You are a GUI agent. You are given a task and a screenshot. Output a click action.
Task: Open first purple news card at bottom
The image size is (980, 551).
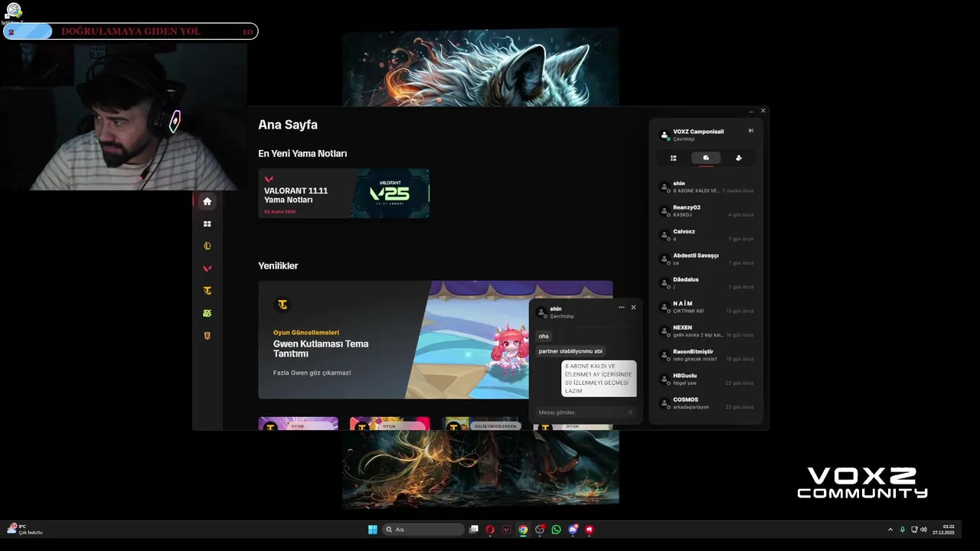[298, 423]
